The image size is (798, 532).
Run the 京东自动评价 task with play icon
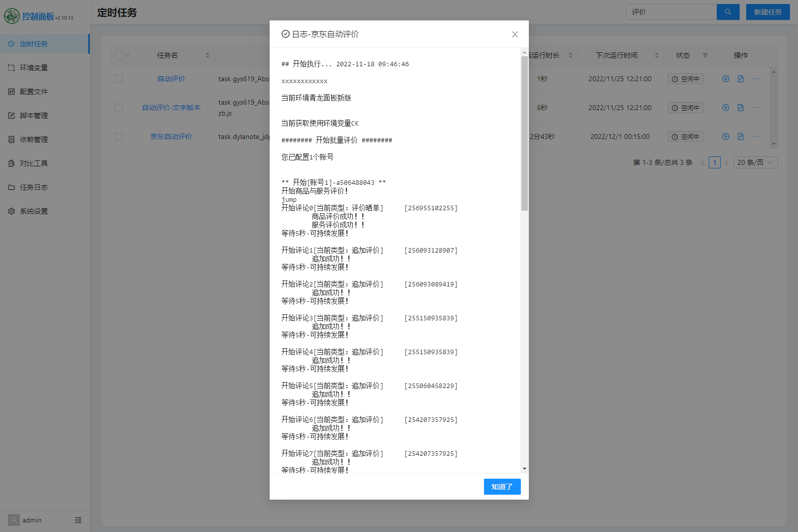pyautogui.click(x=726, y=136)
